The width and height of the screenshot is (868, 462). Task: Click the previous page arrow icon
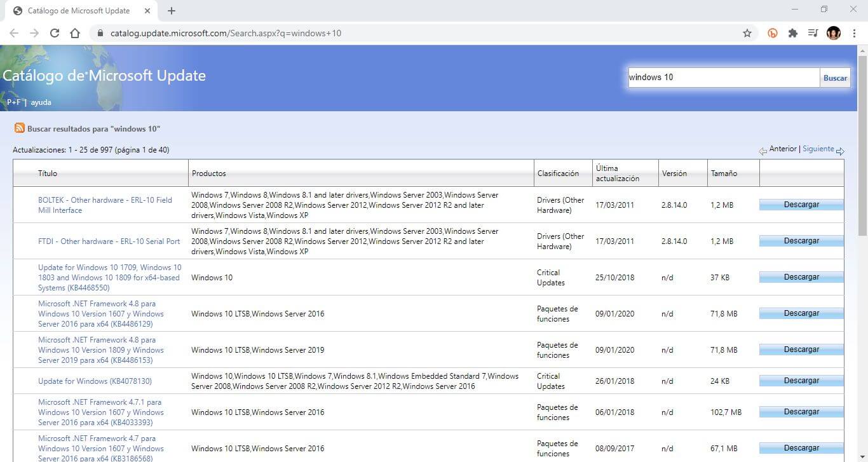click(763, 151)
